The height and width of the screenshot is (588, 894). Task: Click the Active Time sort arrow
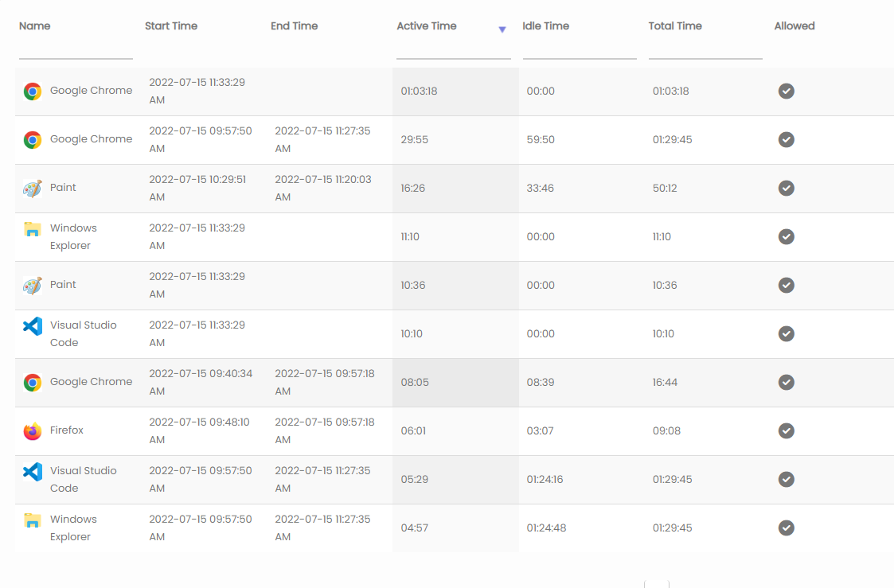502,29
